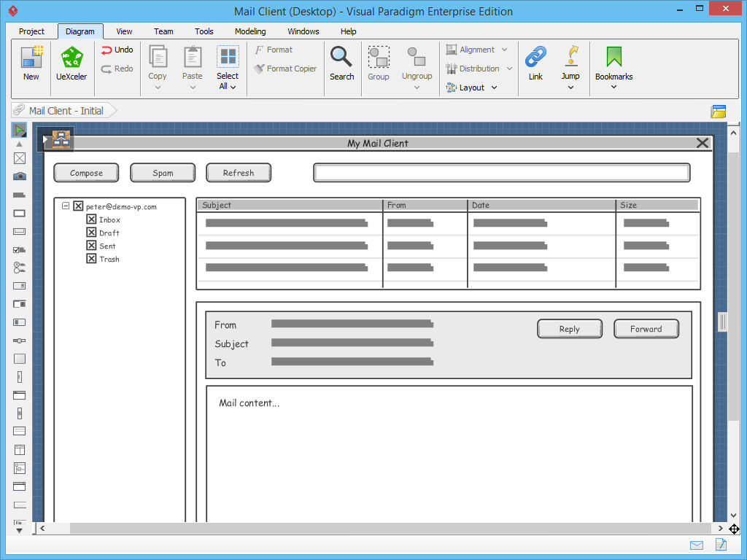Click the Forward button in the wireframe
This screenshot has width=747, height=560.
click(x=646, y=329)
